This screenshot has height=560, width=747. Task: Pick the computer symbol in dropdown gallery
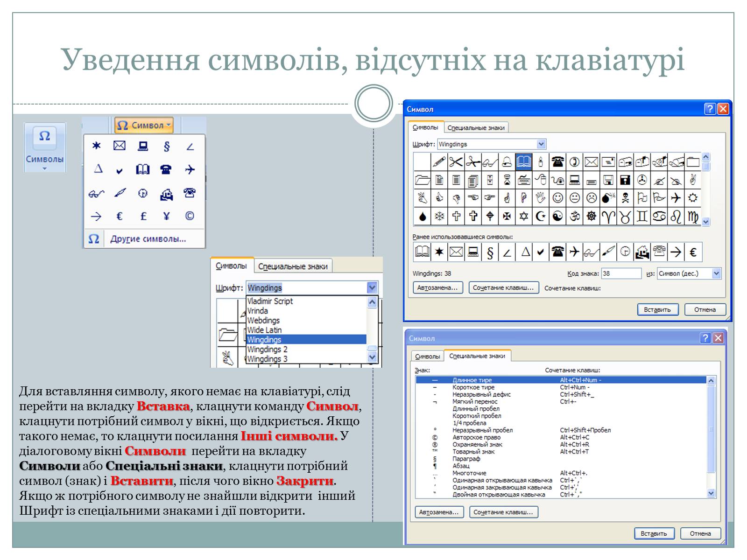pyautogui.click(x=143, y=146)
